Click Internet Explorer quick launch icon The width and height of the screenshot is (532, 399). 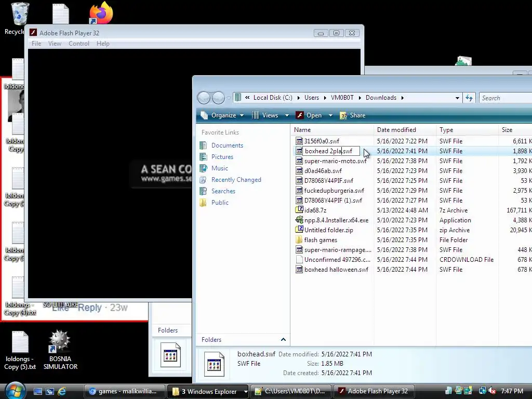coord(62,391)
